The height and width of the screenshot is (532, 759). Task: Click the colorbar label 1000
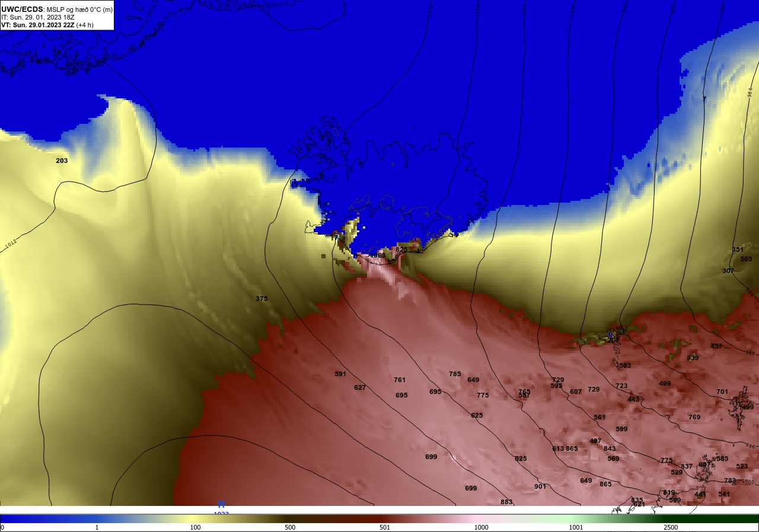481,527
